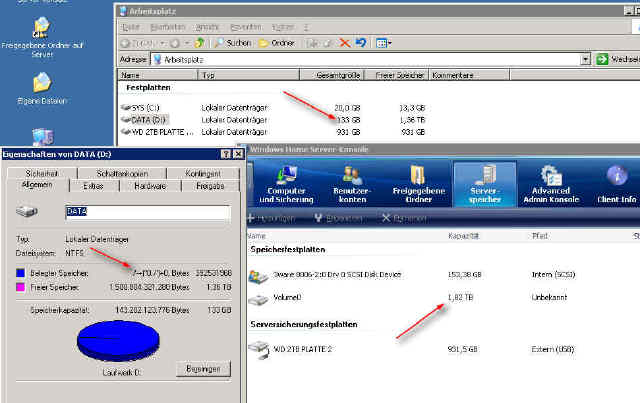Switch to Sicherheit tab in properties dialog
Viewport: 640px width, 403px height.
(42, 174)
